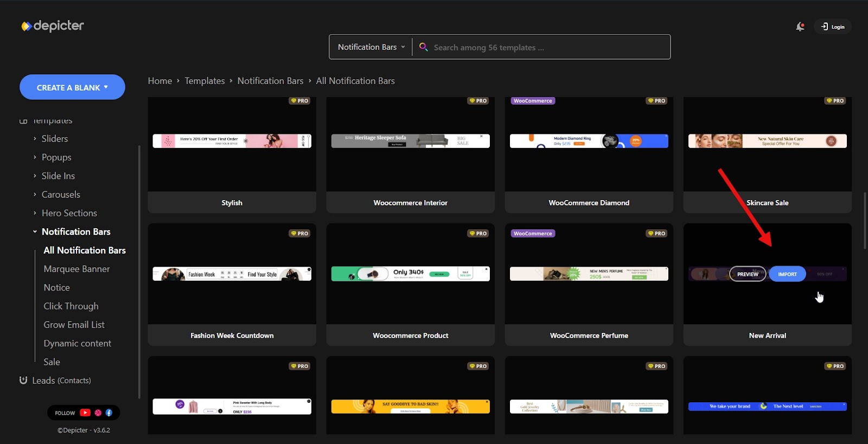Select Marquee Banner subcategory

[76, 269]
